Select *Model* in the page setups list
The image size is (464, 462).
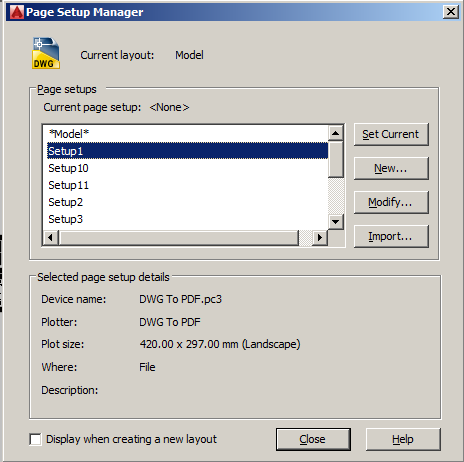point(187,134)
